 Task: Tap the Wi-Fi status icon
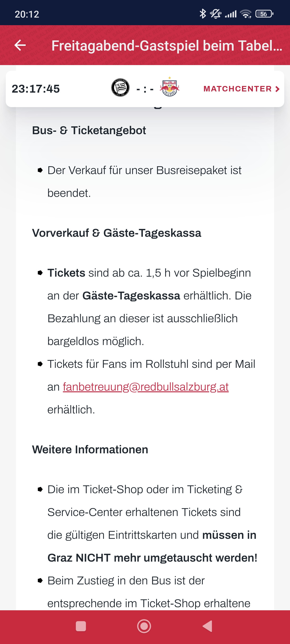(x=246, y=14)
